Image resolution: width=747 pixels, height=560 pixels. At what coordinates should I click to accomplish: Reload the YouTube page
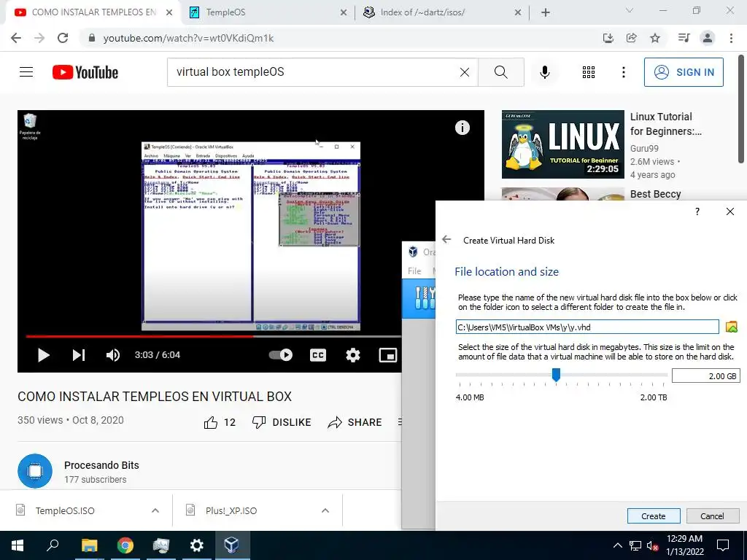click(63, 38)
